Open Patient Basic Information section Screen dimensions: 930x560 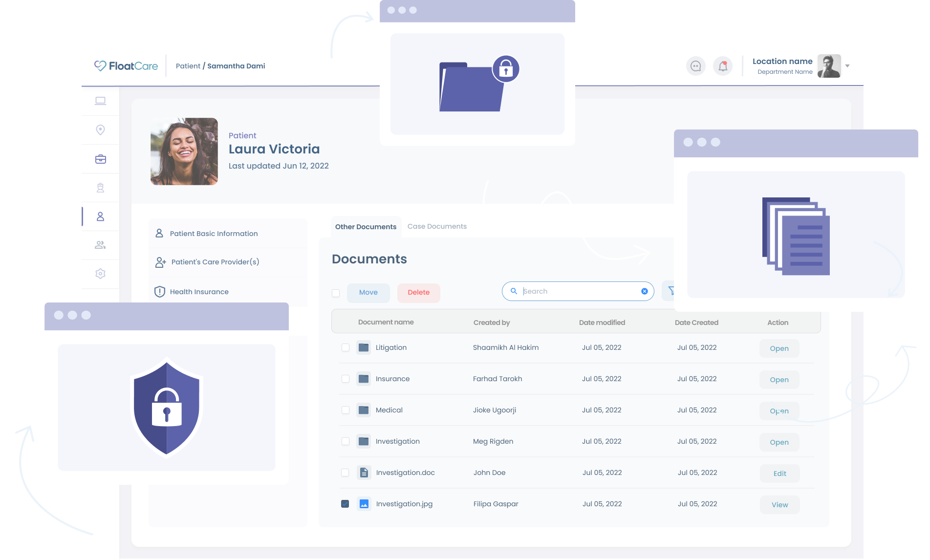tap(228, 234)
